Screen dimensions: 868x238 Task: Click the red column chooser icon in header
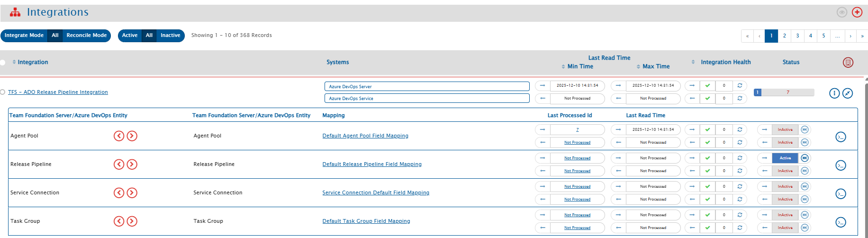coord(848,62)
